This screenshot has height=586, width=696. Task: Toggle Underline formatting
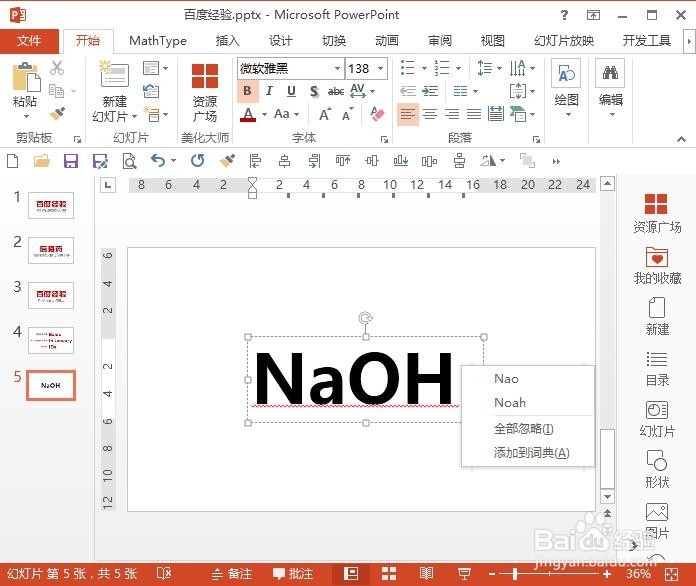[x=291, y=91]
